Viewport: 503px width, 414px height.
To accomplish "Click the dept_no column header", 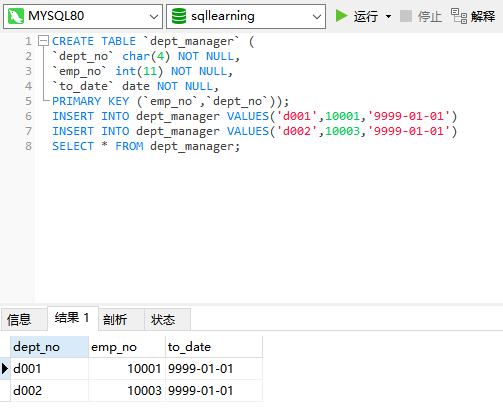I will [x=49, y=347].
